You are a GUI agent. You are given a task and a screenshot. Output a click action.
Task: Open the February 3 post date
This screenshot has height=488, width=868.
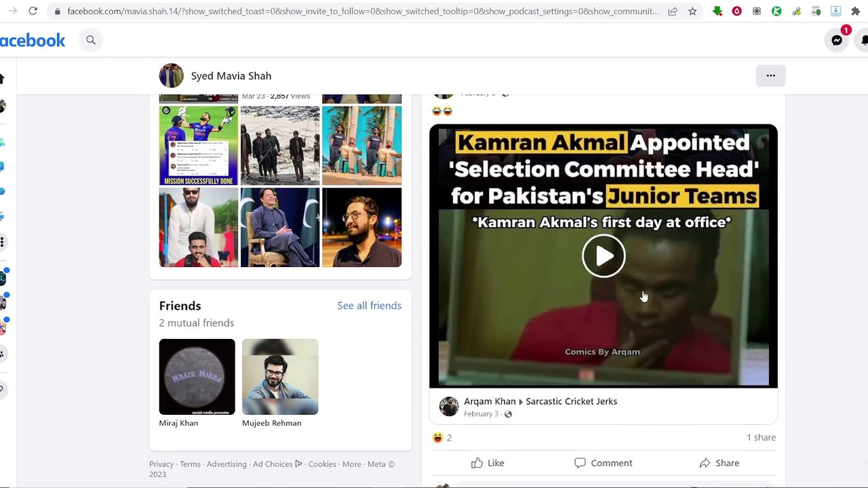pyautogui.click(x=481, y=414)
